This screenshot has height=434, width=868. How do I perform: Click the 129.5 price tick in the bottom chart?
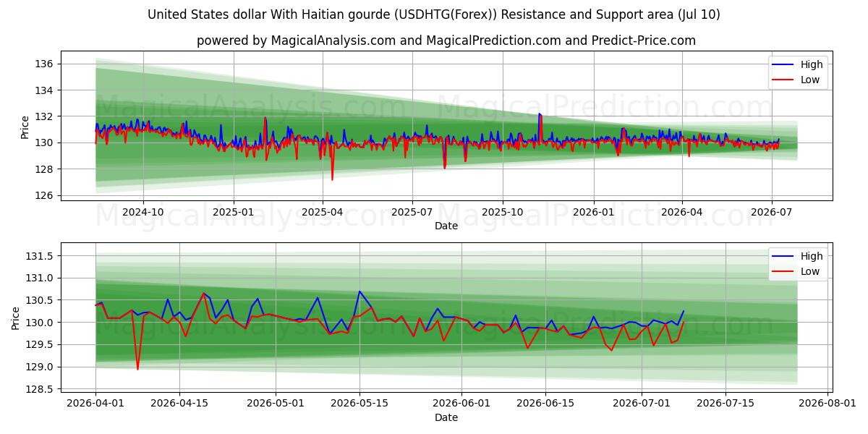coord(41,345)
